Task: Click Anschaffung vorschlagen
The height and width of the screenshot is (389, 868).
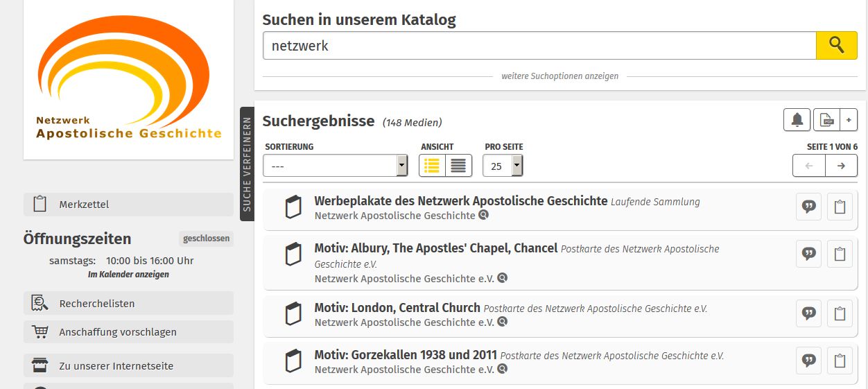Action: tap(128, 332)
